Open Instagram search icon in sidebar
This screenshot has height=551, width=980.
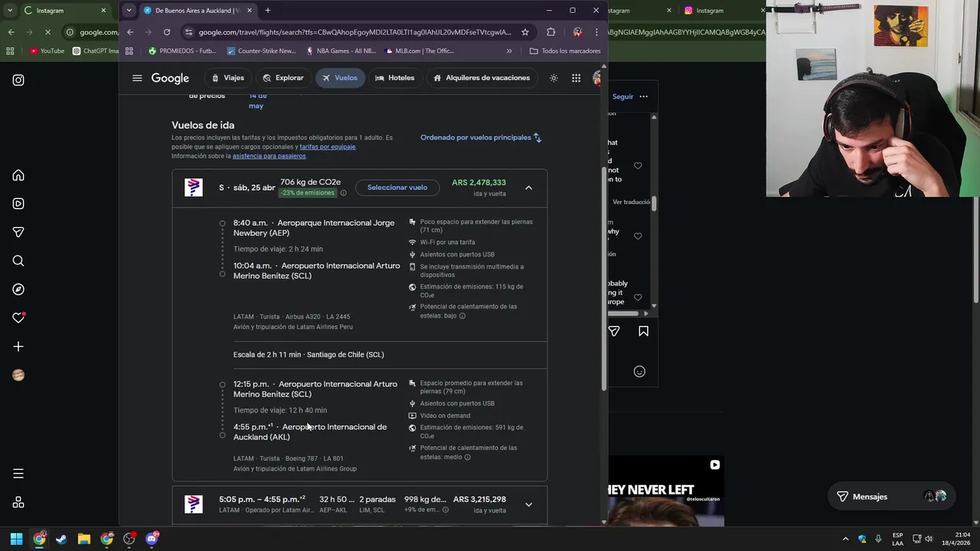tap(18, 261)
